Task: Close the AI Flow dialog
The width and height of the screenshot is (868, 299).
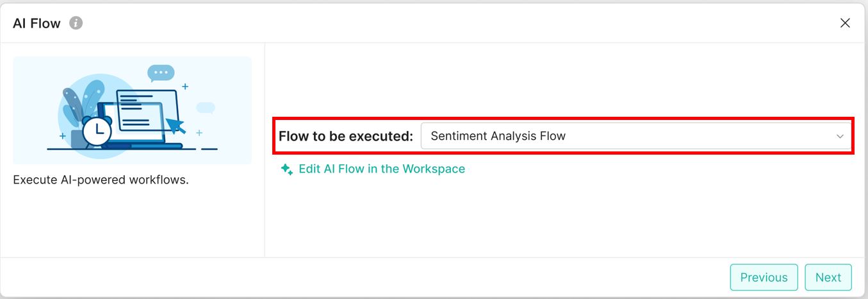Action: click(x=845, y=23)
